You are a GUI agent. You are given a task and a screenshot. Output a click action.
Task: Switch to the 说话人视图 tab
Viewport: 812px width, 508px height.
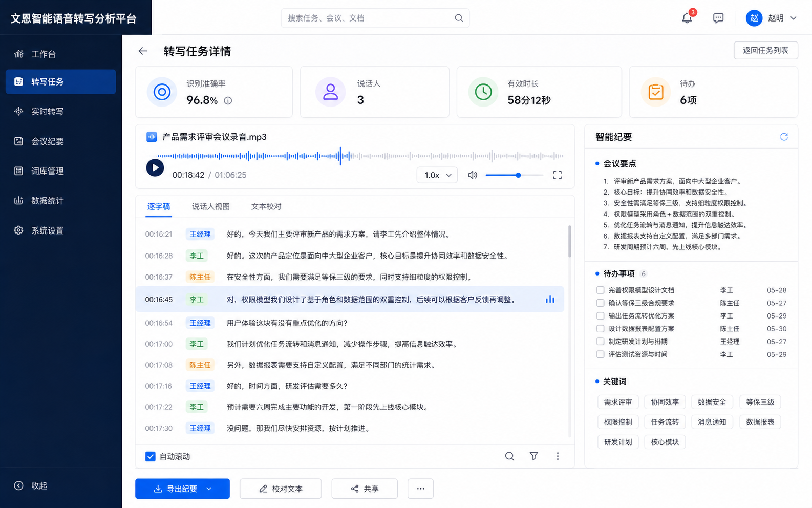(x=211, y=206)
